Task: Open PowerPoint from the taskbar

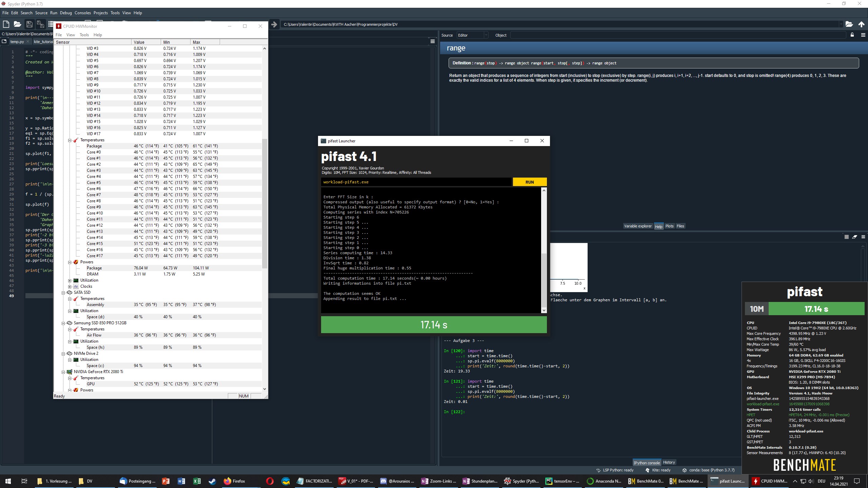Action: pyautogui.click(x=165, y=481)
